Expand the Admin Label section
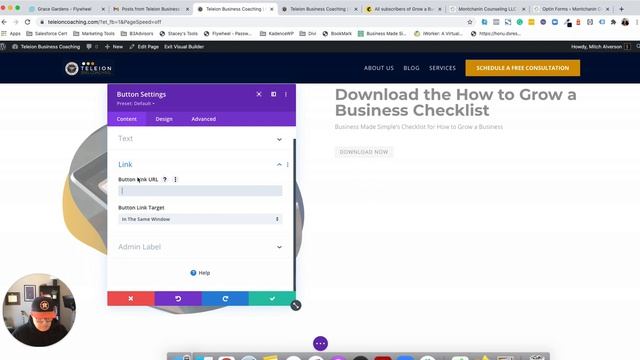 (200, 247)
